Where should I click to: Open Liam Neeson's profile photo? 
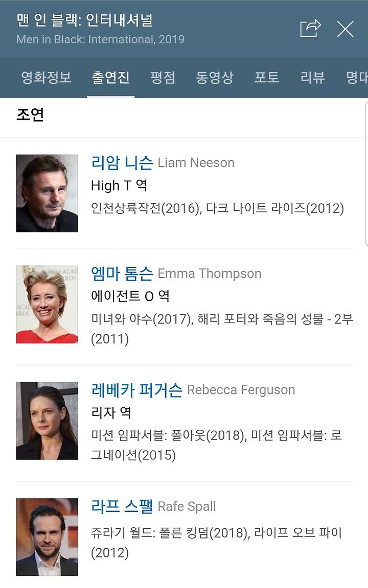(x=47, y=193)
